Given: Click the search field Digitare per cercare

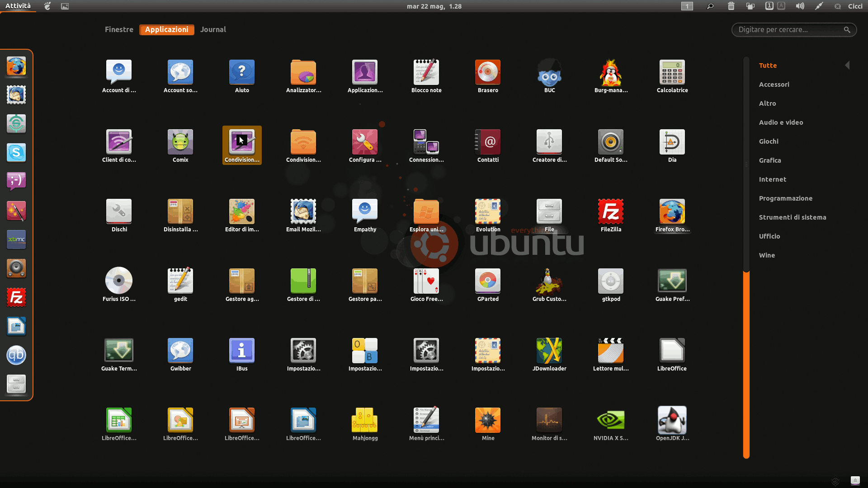Looking at the screenshot, I should 794,30.
